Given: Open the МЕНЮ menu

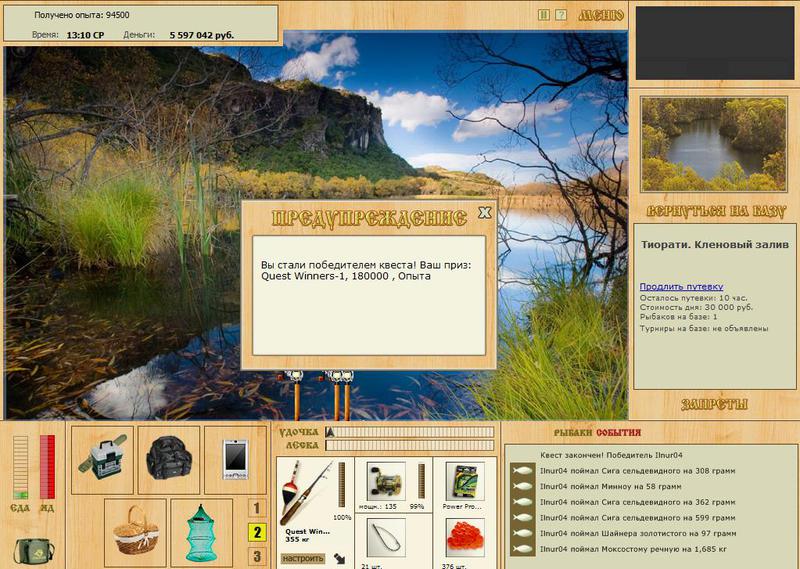Looking at the screenshot, I should click(x=601, y=15).
